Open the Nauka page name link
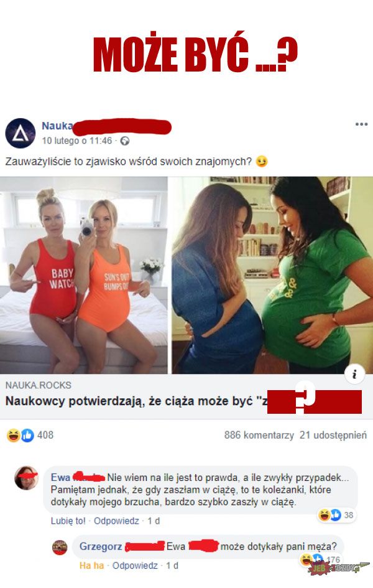This screenshot has height=588, width=373. [x=57, y=126]
